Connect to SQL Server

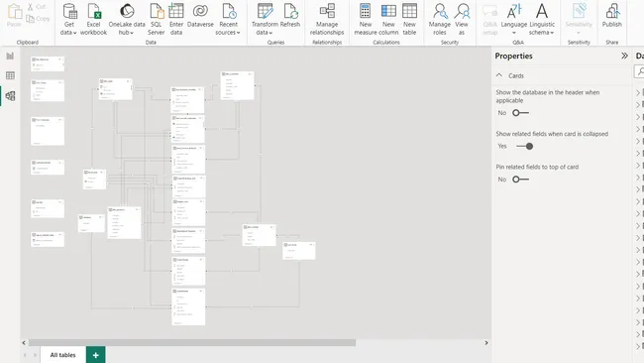(157, 19)
